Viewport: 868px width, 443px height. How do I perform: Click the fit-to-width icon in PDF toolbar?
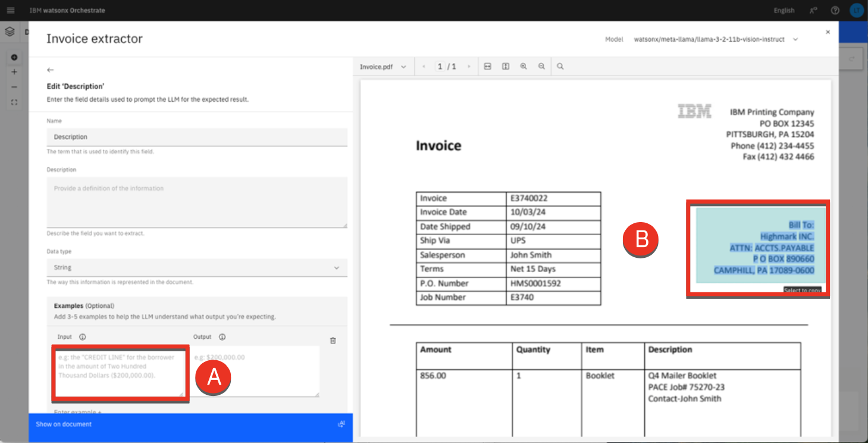pos(487,67)
